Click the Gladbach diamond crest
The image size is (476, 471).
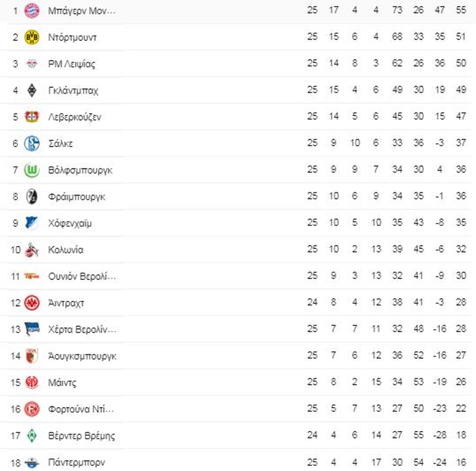pos(32,90)
